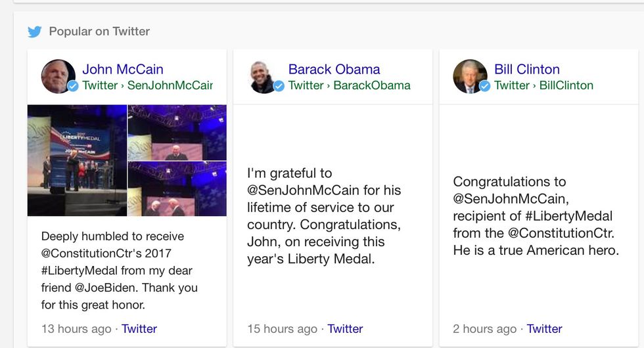
Task: Click the Twitter bird icon
Action: click(35, 32)
